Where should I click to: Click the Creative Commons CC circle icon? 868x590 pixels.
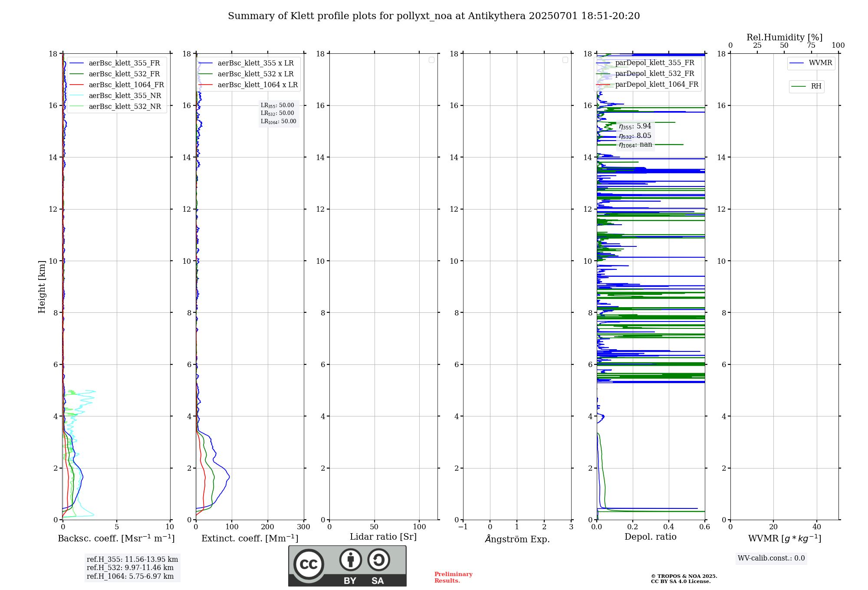[309, 564]
